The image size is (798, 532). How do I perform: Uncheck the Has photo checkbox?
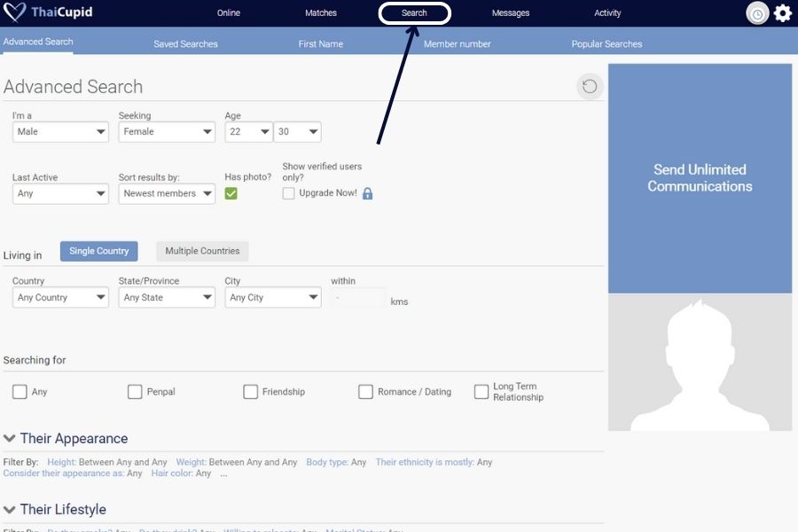click(x=231, y=193)
